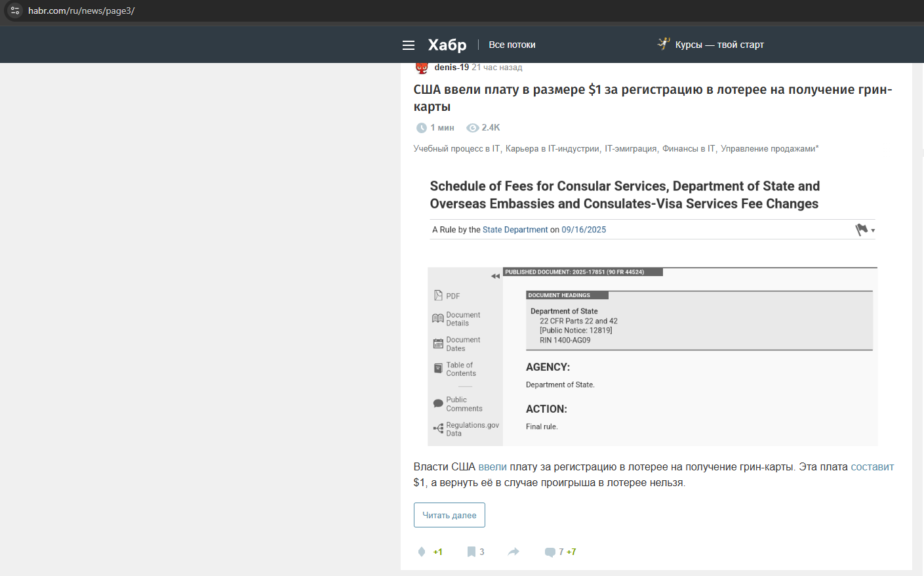Click the views eye icon
924x576 pixels.
472,128
